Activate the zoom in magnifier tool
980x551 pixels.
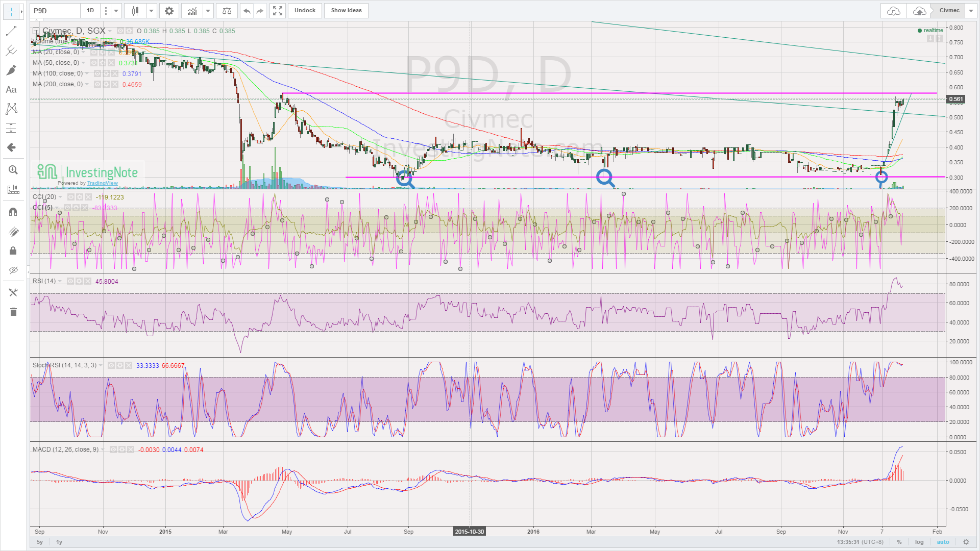click(x=13, y=170)
